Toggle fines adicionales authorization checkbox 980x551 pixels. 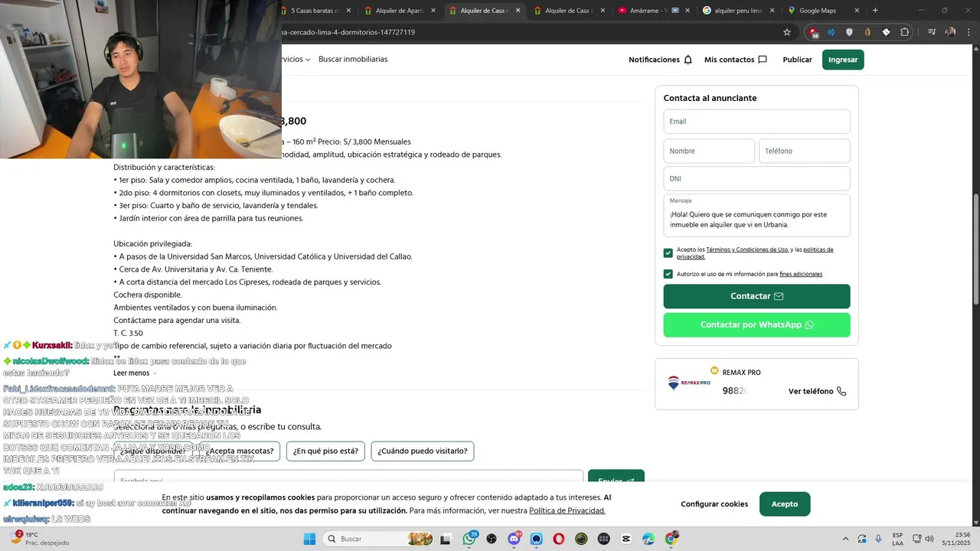click(668, 274)
